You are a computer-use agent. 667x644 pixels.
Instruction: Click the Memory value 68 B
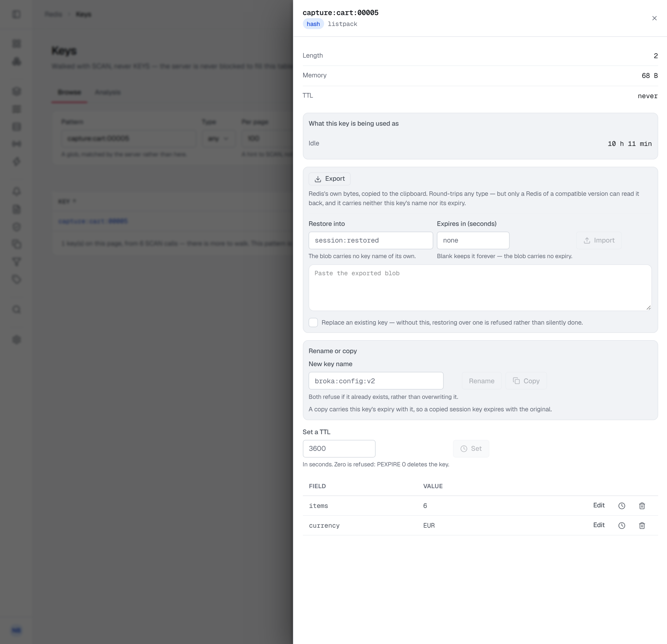tap(650, 76)
